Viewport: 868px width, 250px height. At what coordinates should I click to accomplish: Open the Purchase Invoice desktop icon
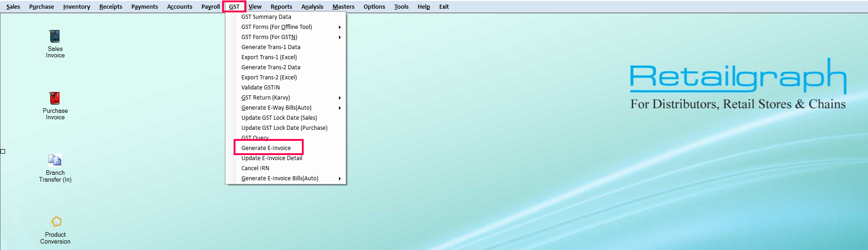coord(55,106)
